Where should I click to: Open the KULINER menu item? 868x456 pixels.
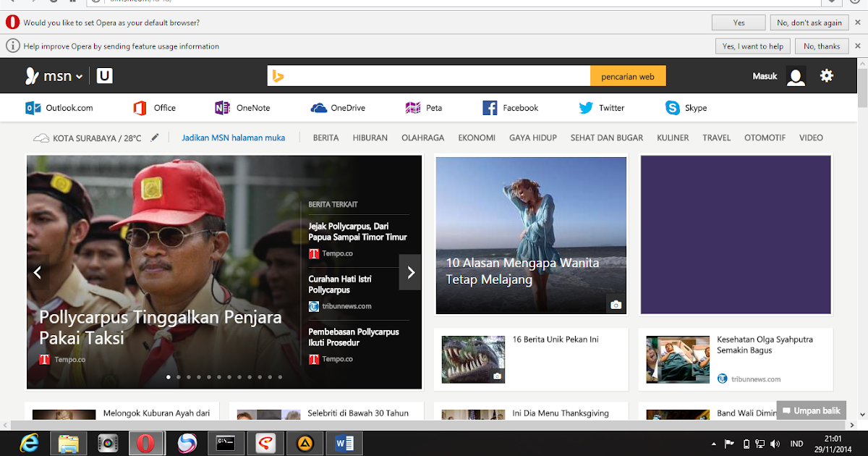point(673,138)
